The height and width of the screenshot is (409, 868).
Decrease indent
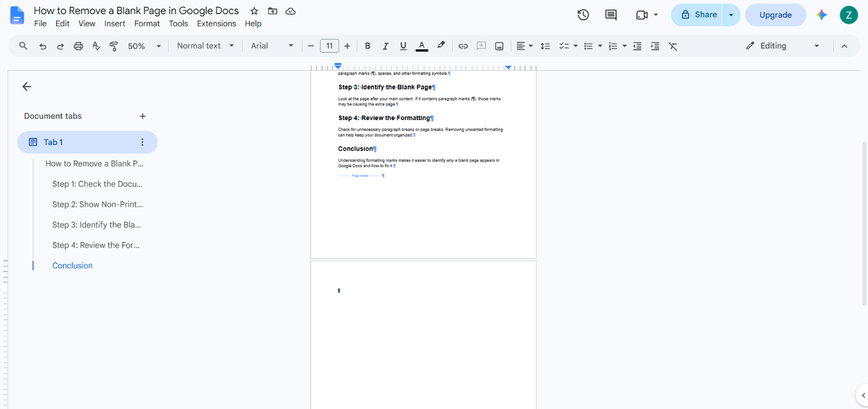click(x=637, y=46)
